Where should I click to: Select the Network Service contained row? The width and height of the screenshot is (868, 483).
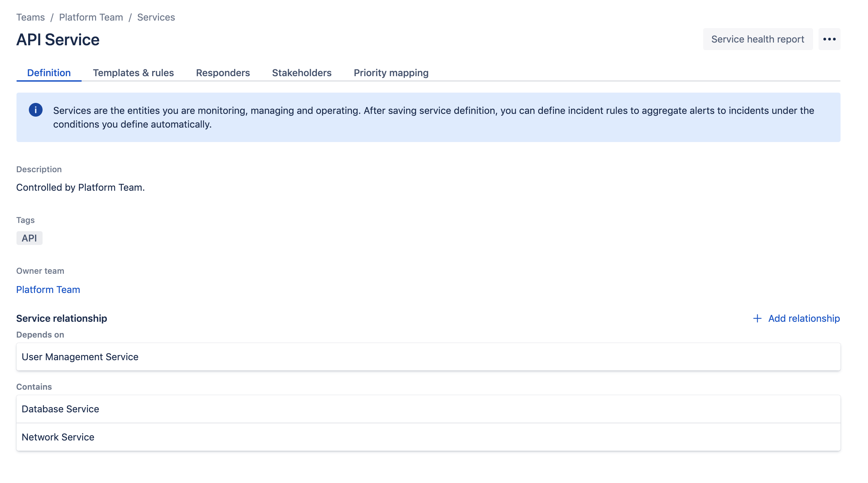point(428,437)
